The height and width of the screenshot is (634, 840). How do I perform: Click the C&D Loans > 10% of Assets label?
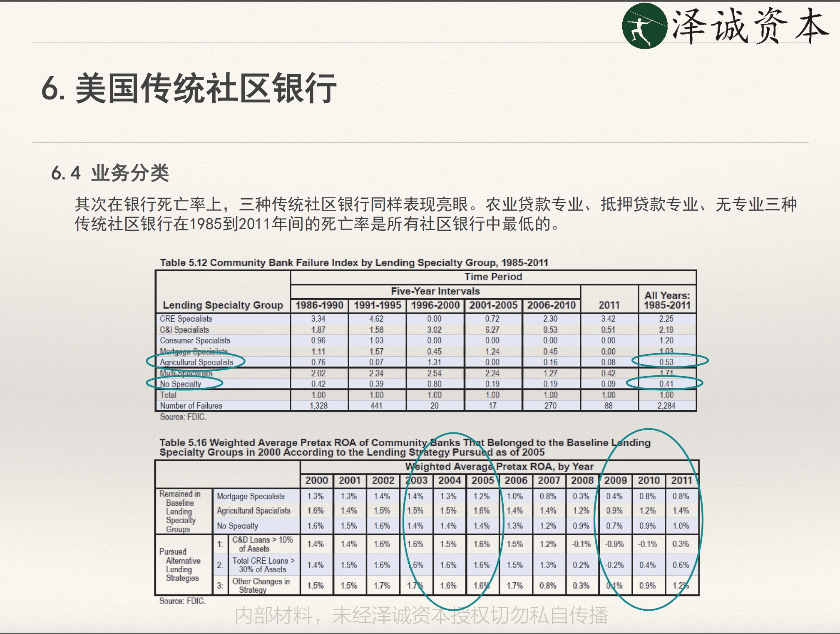point(263,544)
